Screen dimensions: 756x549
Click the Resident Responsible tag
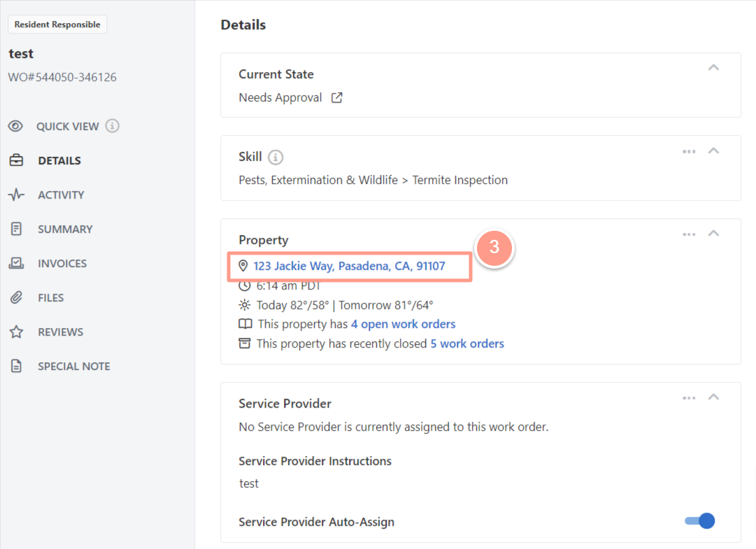click(x=57, y=24)
